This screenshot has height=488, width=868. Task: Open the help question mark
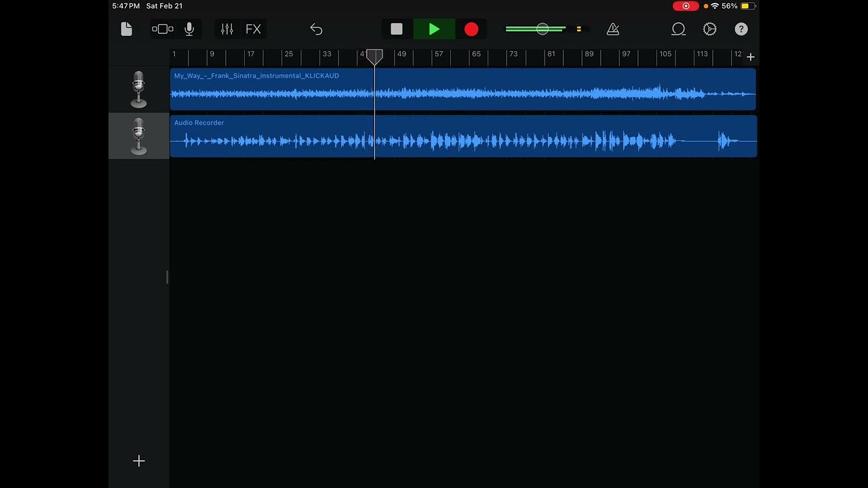741,29
